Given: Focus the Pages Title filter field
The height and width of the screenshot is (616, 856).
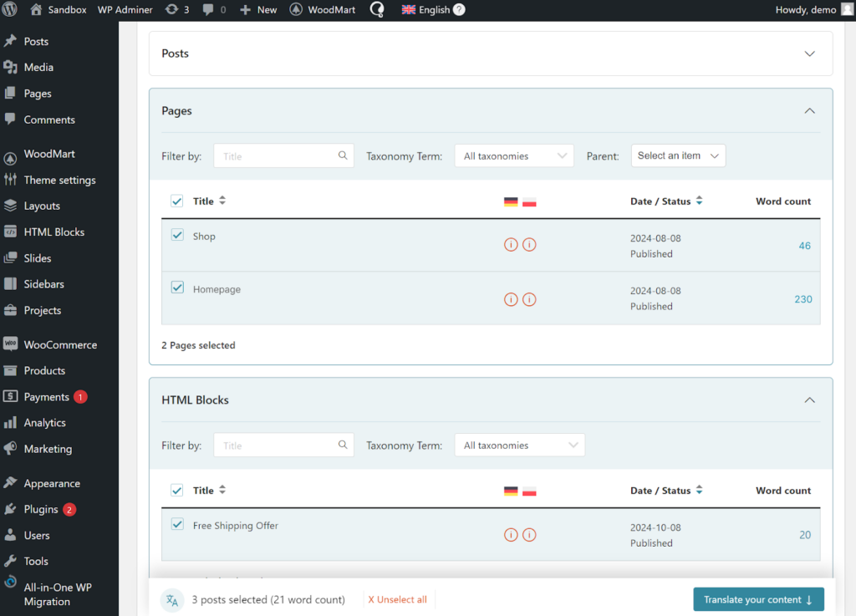Looking at the screenshot, I should [283, 156].
